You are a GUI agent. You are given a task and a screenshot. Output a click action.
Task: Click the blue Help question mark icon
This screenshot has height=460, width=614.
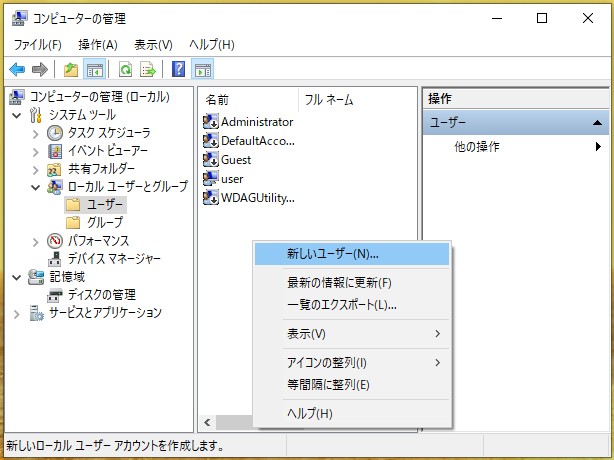point(178,70)
